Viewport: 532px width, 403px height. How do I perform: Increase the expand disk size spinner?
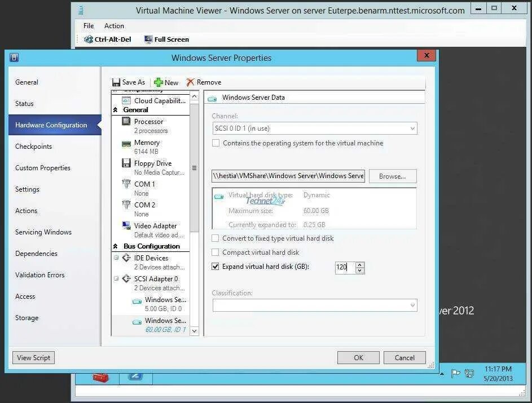(x=360, y=265)
